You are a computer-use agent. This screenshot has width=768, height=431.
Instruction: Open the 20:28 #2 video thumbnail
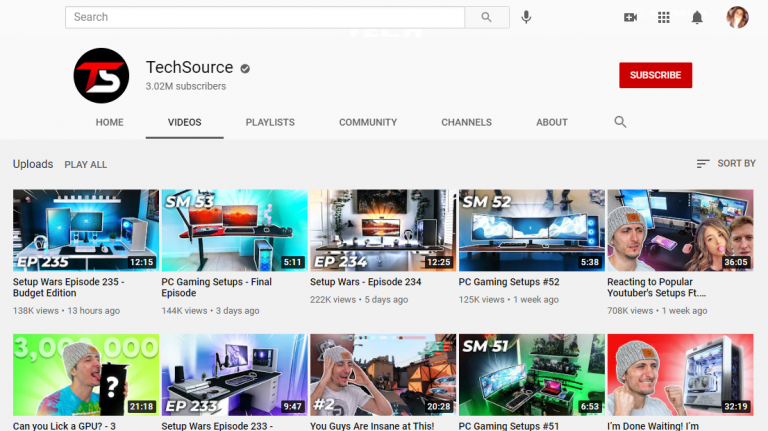[383, 375]
